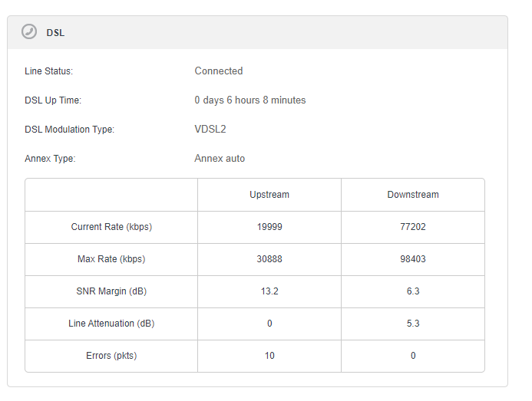Click the Downstream column header

tap(413, 195)
